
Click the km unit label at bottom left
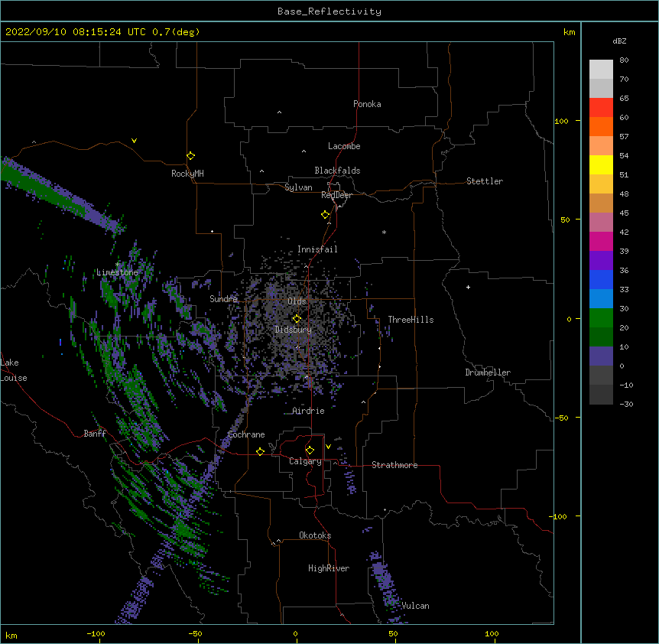point(11,635)
